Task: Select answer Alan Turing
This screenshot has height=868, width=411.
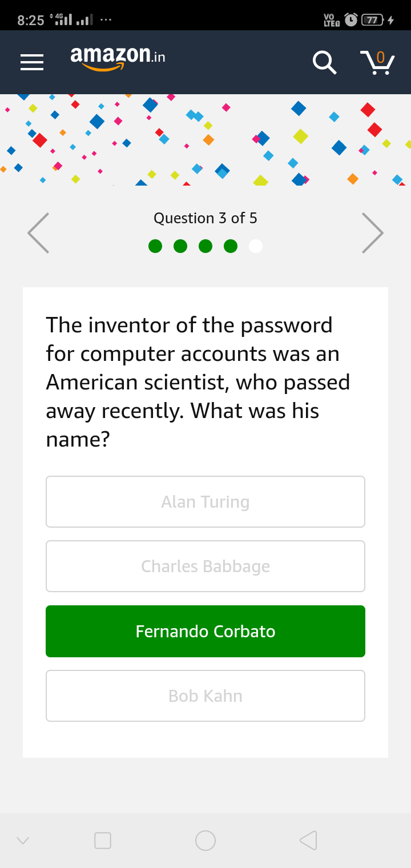Action: tap(205, 501)
